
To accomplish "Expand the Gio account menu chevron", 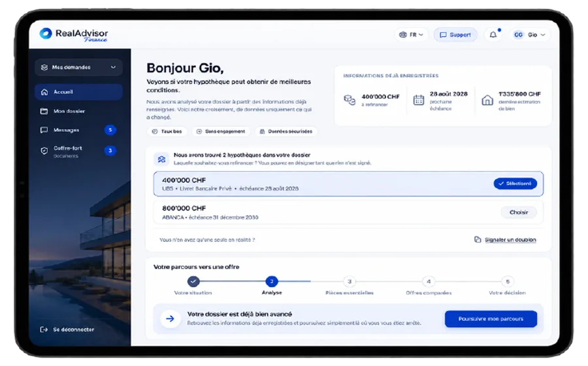I will pos(543,35).
